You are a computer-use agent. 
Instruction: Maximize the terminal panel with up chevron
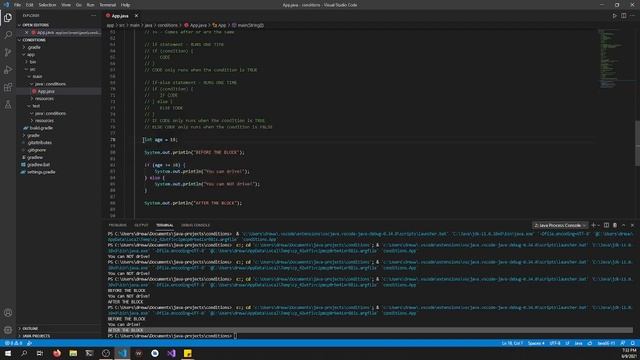(x=624, y=225)
